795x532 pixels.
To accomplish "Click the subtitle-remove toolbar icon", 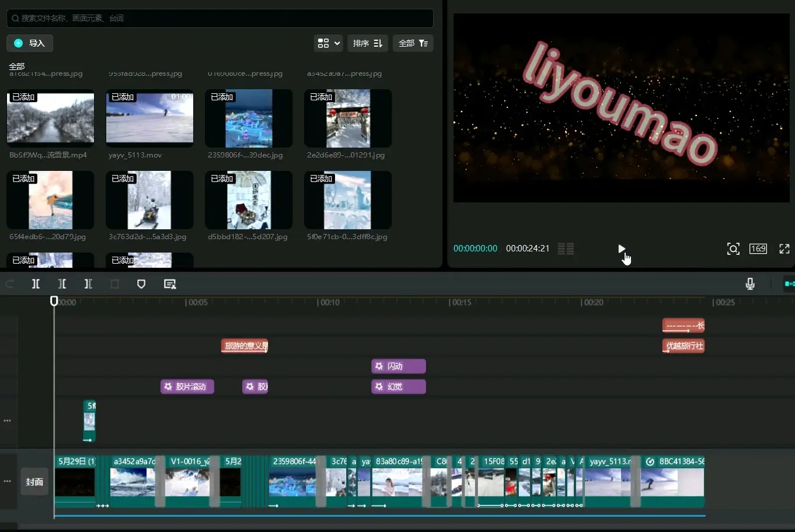I will (x=170, y=284).
